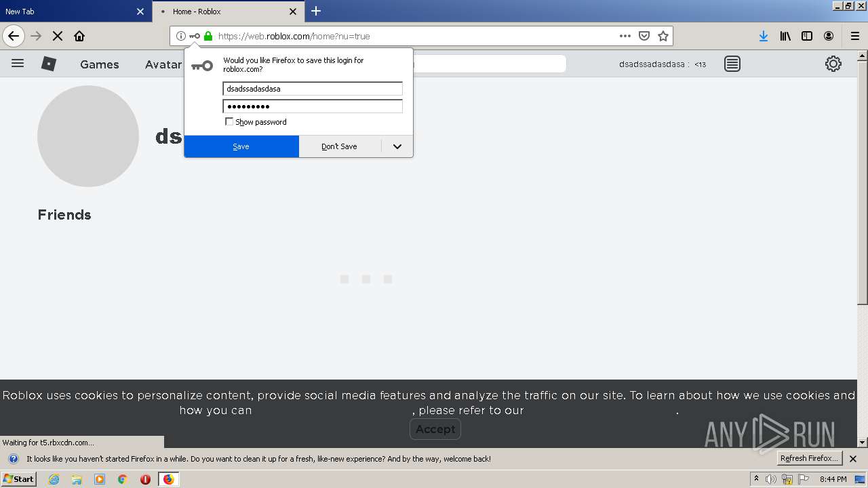Click the site information icon in address bar
This screenshot has width=868, height=488.
tap(181, 36)
